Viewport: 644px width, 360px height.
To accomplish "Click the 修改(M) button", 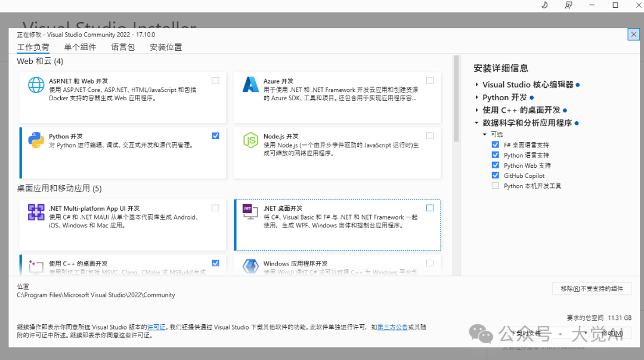I will click(x=612, y=333).
